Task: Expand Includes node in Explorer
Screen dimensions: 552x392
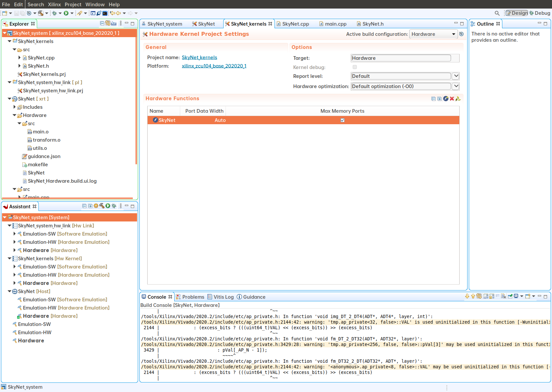Action: pos(14,107)
